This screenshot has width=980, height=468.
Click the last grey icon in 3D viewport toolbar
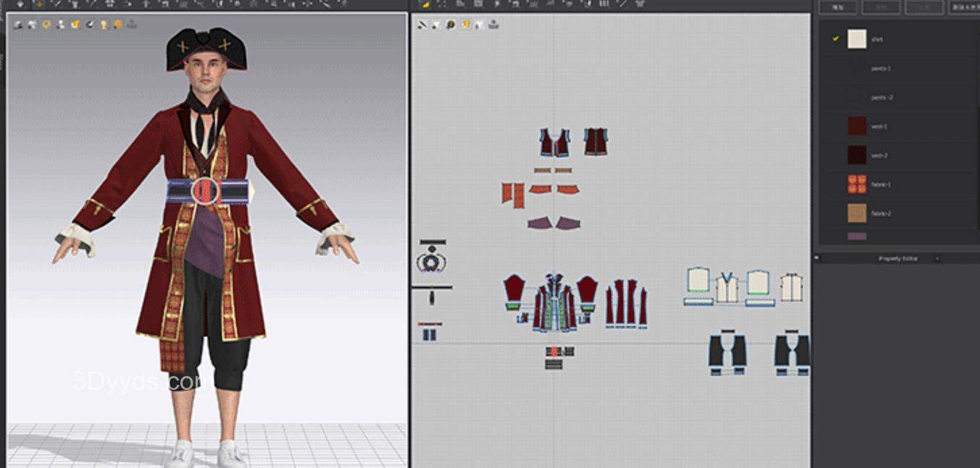point(132,24)
